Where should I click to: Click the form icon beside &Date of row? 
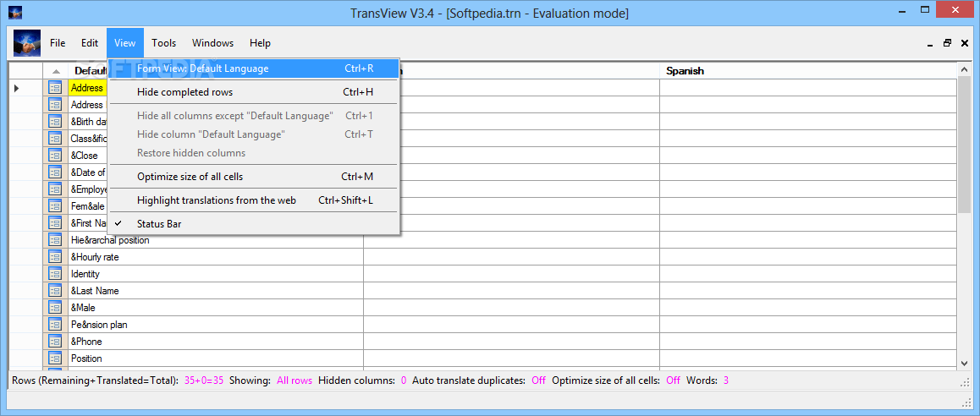click(55, 172)
